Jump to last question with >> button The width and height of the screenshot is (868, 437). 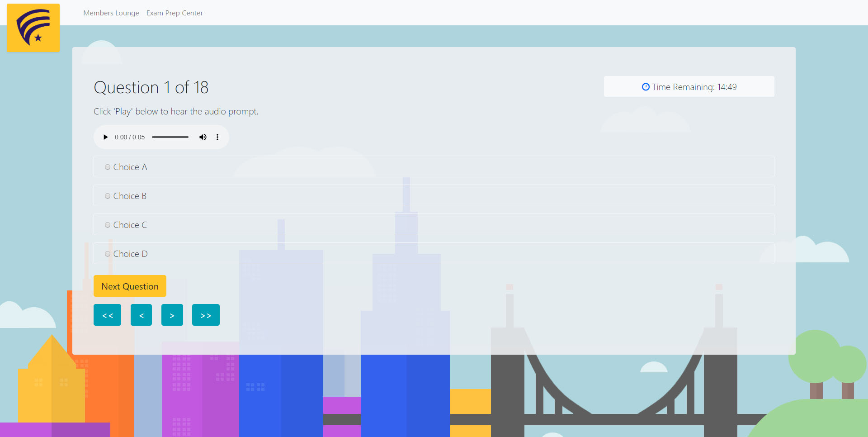[x=206, y=315]
